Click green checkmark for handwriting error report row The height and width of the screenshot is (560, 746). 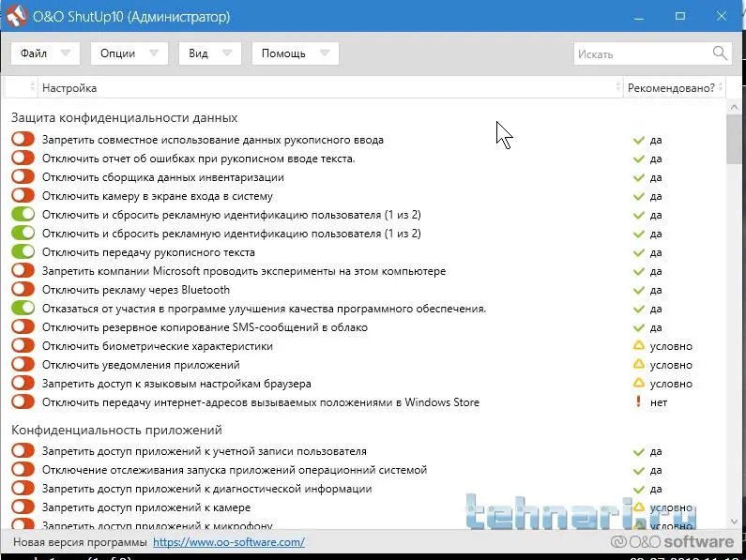[x=638, y=159]
